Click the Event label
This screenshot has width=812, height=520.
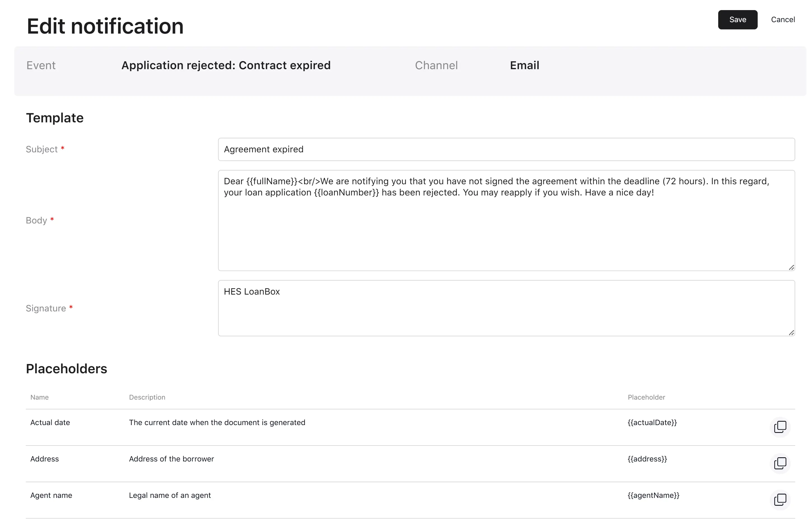[41, 65]
